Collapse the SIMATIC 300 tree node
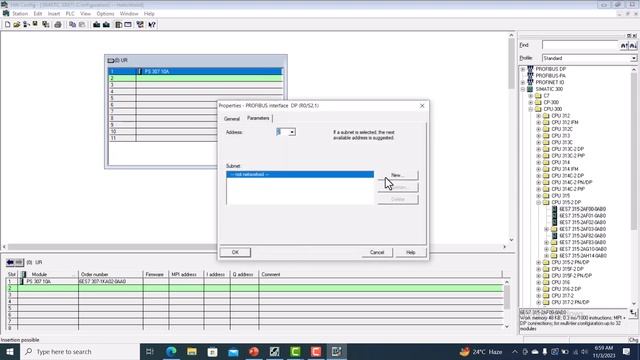 click(523, 89)
